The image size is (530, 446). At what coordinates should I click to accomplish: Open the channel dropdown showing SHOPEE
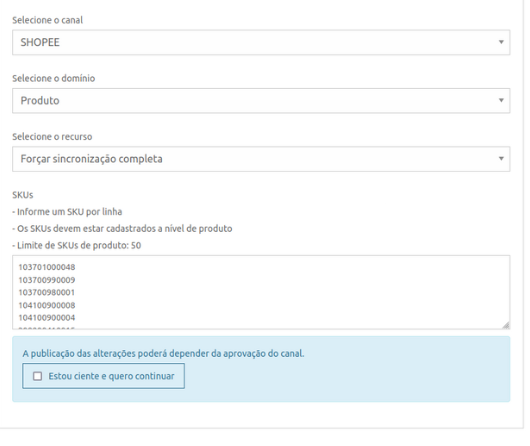click(261, 42)
